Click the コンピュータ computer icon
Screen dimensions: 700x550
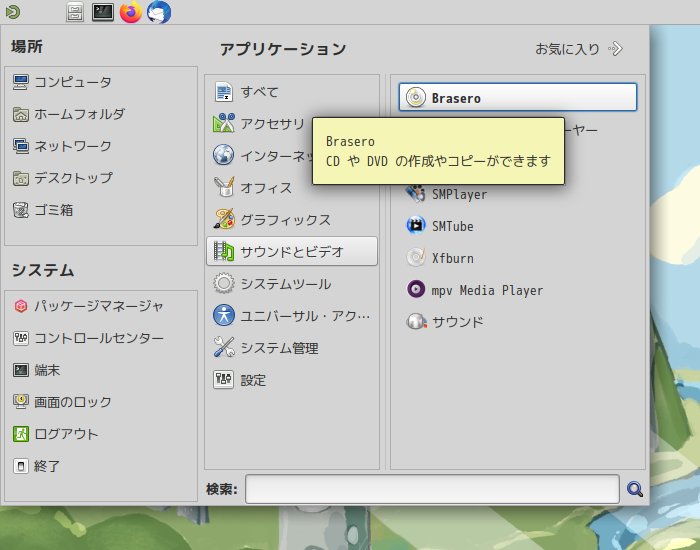(21, 82)
